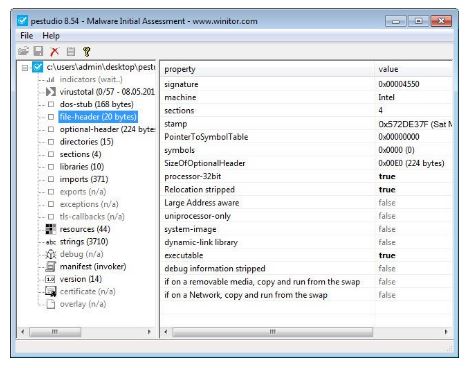Select the uniprocessor-only row
Screen dimensions: 470x368
pos(307,216)
